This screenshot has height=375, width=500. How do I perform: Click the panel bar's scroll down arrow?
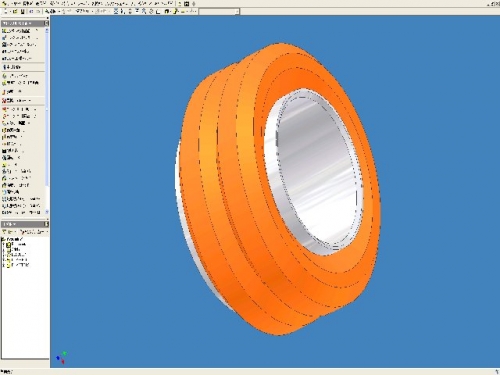point(47,212)
